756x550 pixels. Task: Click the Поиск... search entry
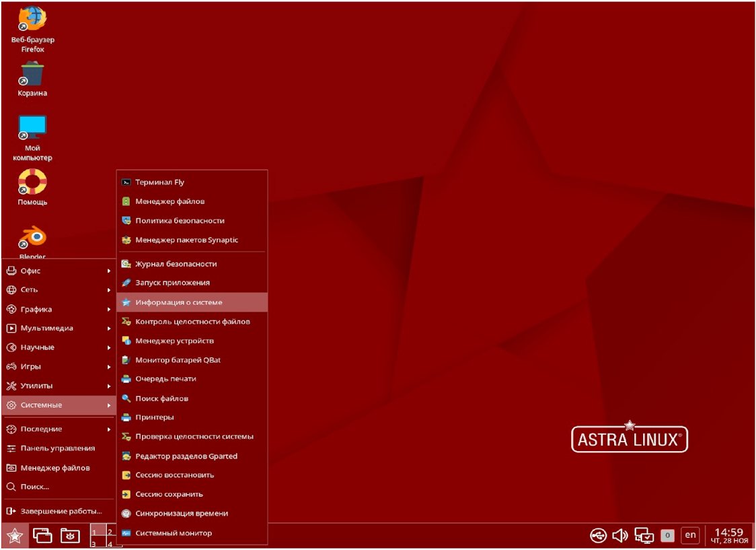coord(35,487)
